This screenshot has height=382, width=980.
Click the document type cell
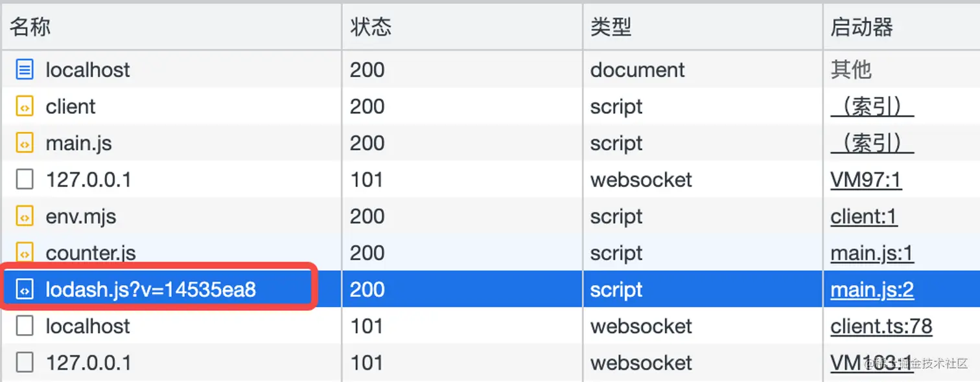(x=637, y=70)
